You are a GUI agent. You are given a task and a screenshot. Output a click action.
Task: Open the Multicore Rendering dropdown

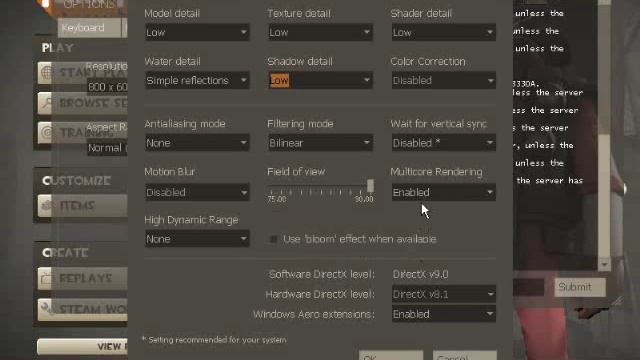[444, 192]
